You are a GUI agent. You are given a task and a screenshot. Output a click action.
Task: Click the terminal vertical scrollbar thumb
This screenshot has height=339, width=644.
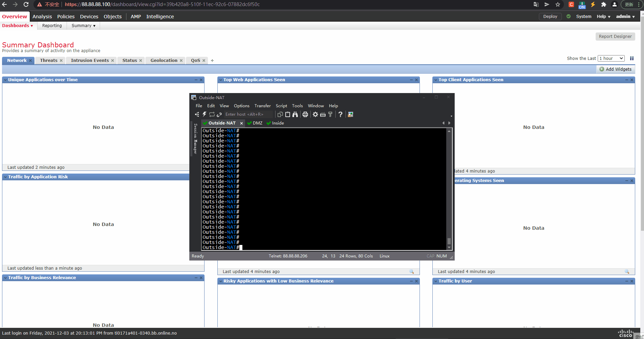[449, 241]
